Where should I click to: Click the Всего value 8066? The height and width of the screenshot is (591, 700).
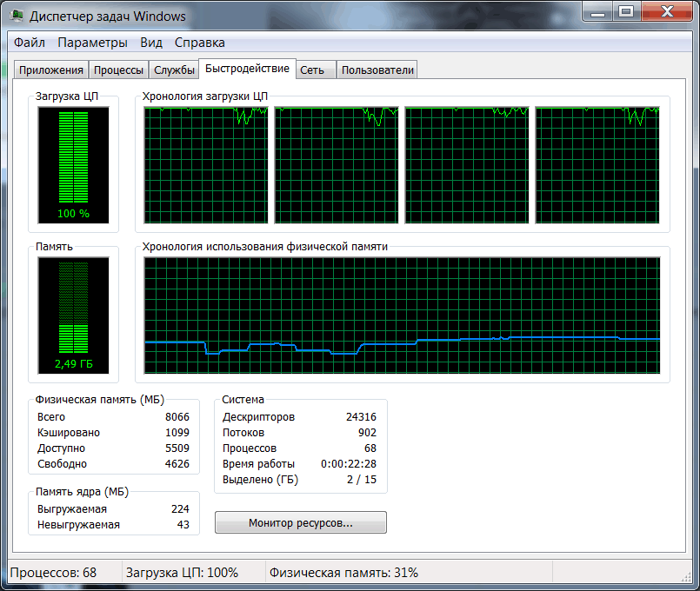click(177, 417)
